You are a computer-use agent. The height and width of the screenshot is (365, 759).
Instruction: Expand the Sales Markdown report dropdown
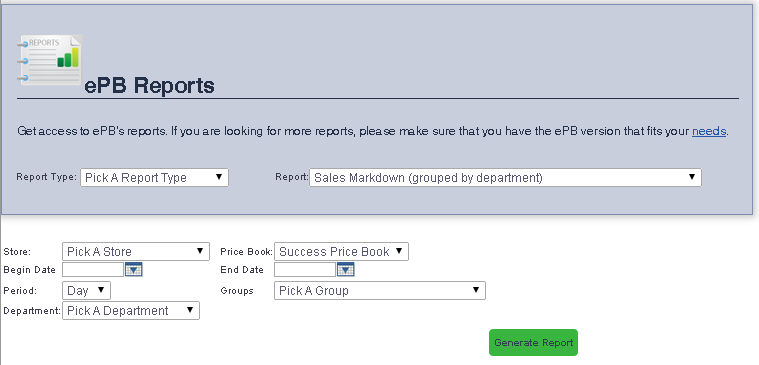(x=505, y=178)
